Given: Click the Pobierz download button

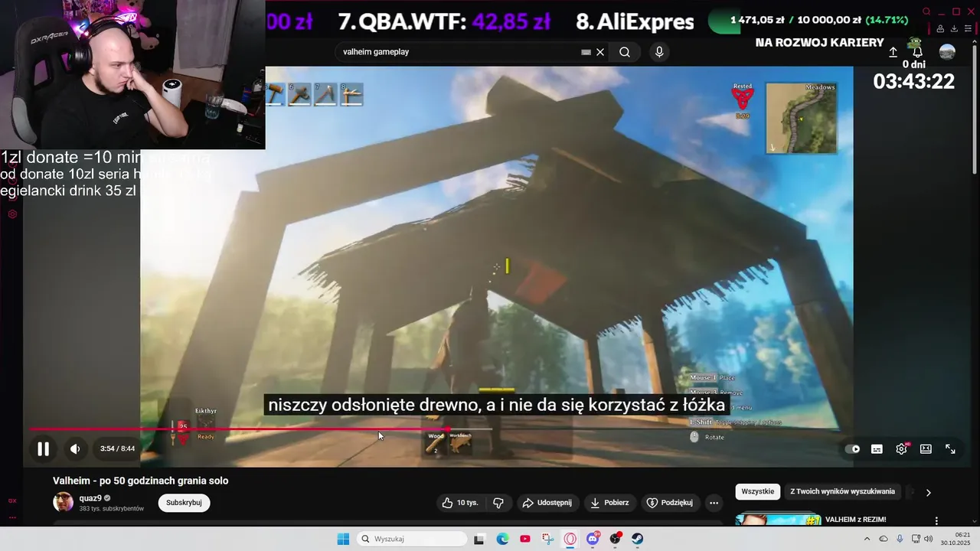Looking at the screenshot, I should coord(610,503).
